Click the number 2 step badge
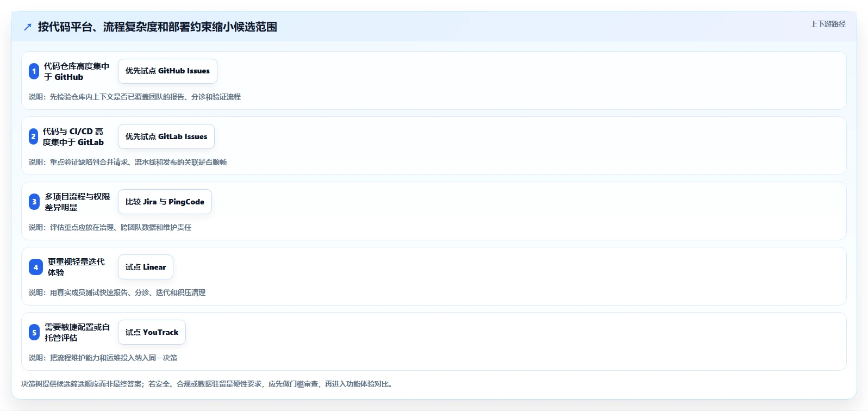The height and width of the screenshot is (411, 868). pos(33,136)
